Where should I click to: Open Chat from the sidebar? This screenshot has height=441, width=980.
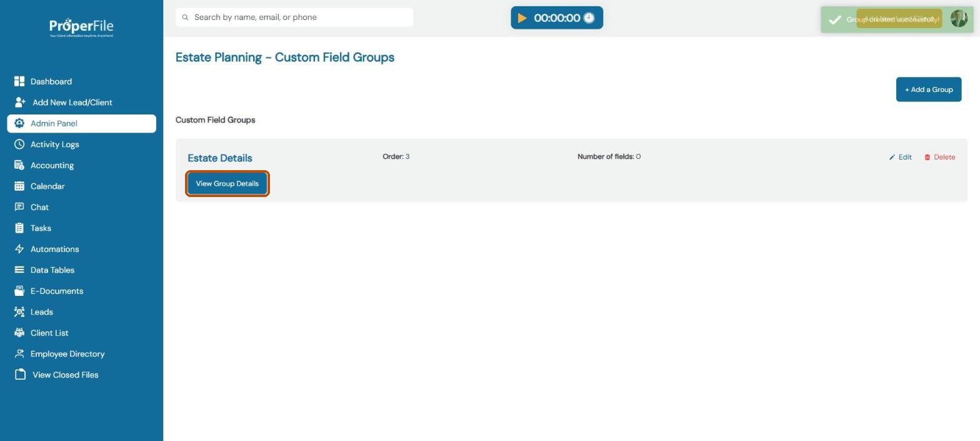coord(81,207)
